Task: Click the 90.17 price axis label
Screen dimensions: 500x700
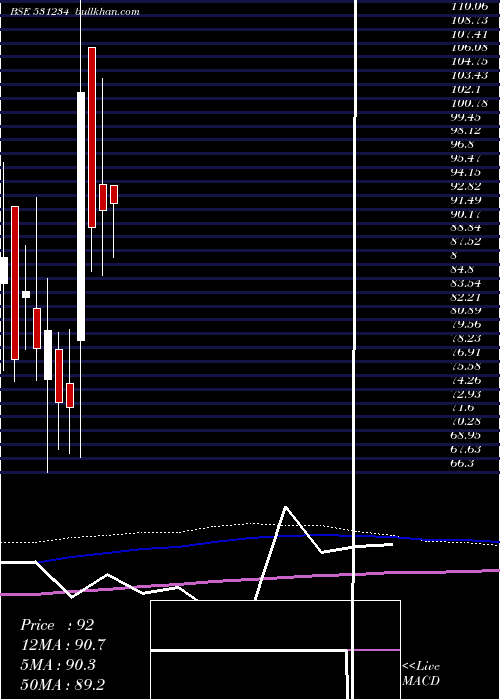Action: click(466, 214)
